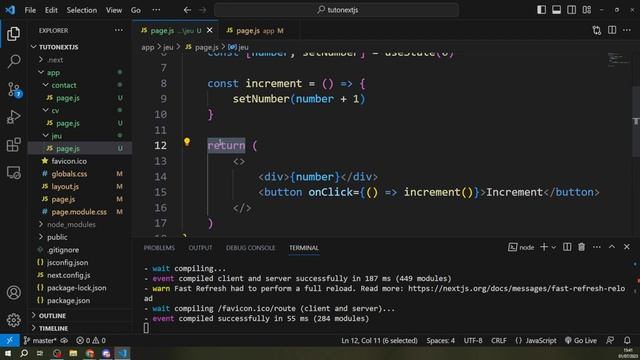The width and height of the screenshot is (640, 360).
Task: Click the feedback icon in status bar
Action: 610,340
